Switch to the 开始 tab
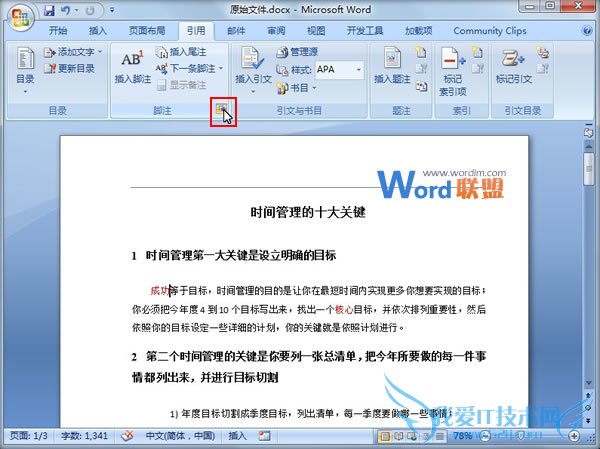Image resolution: width=600 pixels, height=449 pixels. [58, 31]
